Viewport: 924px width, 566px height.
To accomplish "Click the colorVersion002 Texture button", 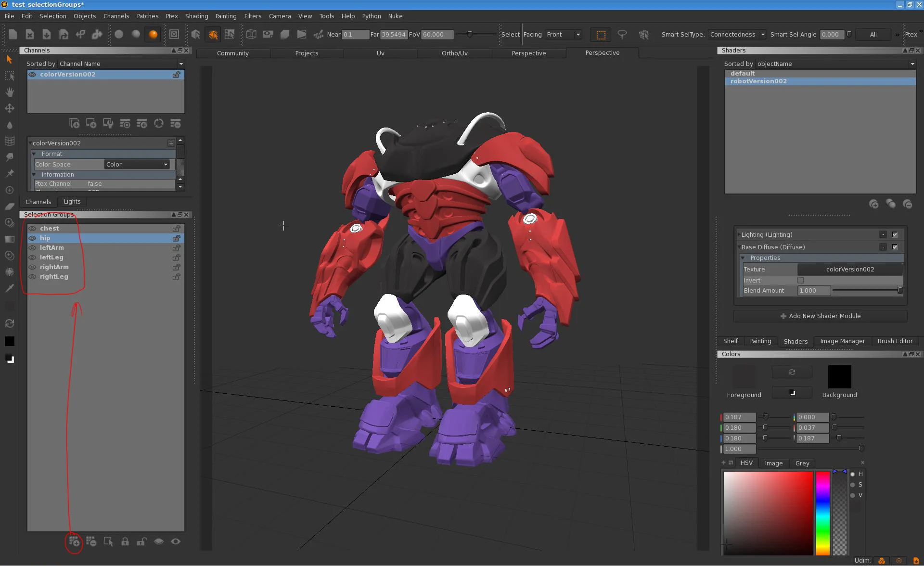I will tap(850, 270).
